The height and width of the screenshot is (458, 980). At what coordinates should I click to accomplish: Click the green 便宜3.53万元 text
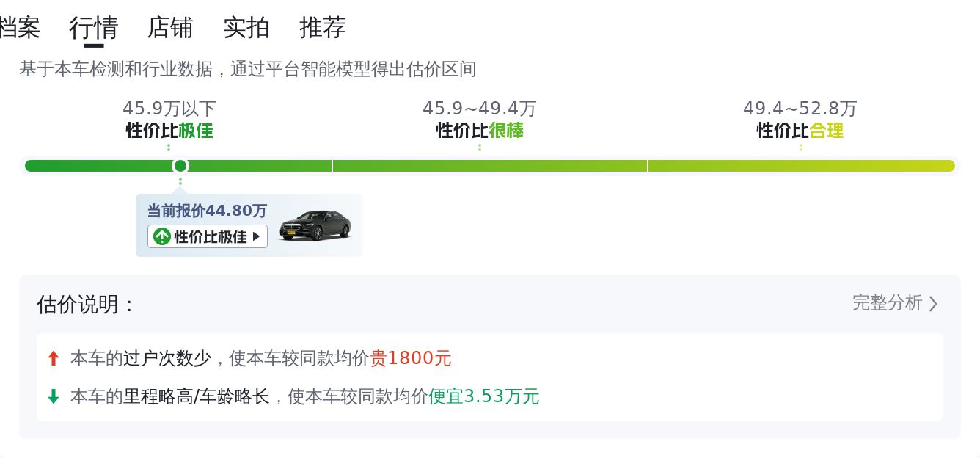(484, 396)
